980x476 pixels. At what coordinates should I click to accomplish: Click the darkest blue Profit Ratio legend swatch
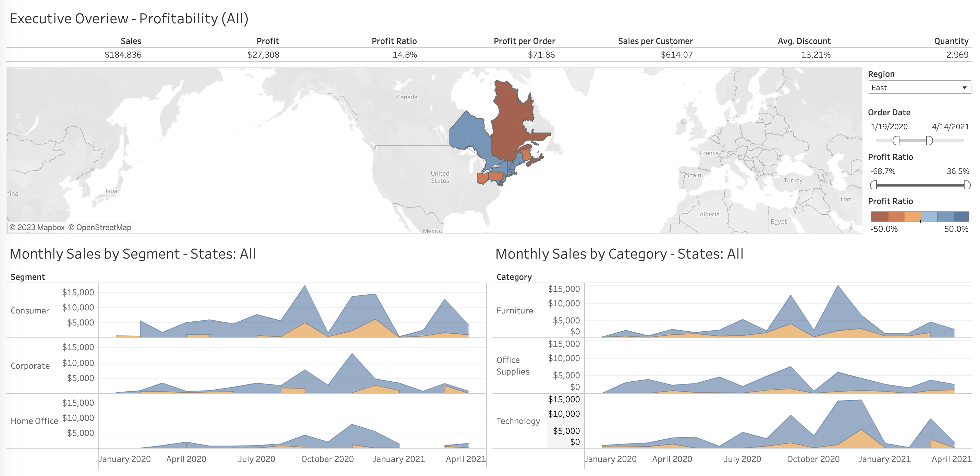(x=961, y=217)
